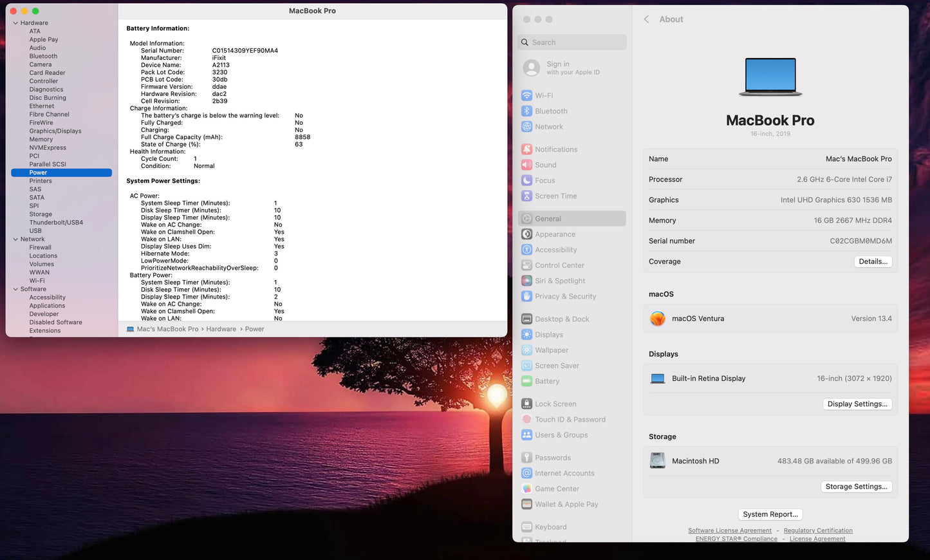Open the Software License Agreement link
Viewport: 930px width, 560px height.
pyautogui.click(x=729, y=530)
